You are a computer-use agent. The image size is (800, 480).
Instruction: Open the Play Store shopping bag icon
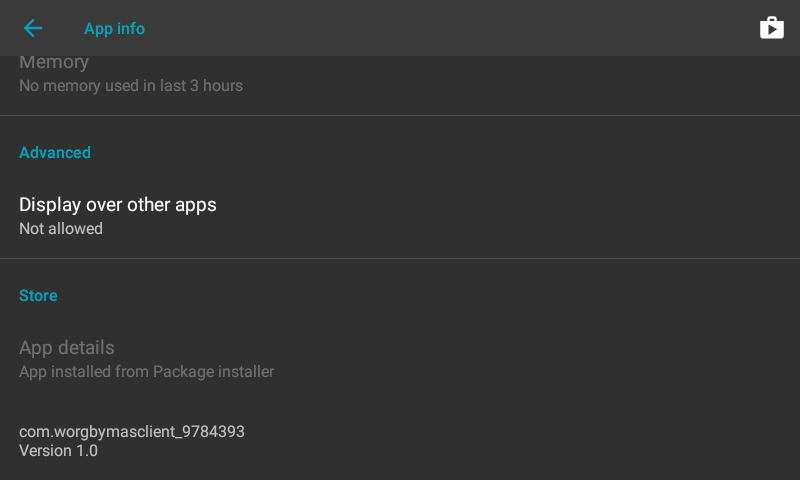point(771,28)
